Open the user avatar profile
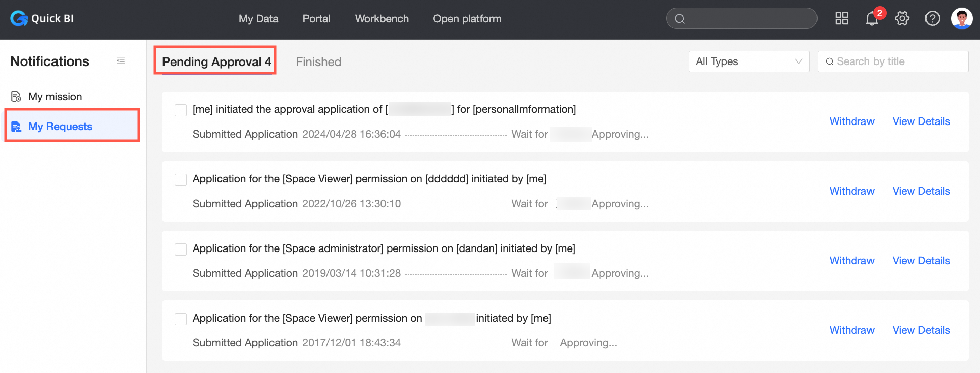 [x=961, y=19]
